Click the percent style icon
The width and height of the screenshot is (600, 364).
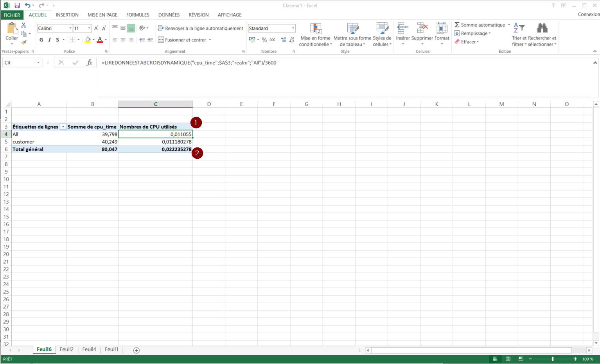264,40
